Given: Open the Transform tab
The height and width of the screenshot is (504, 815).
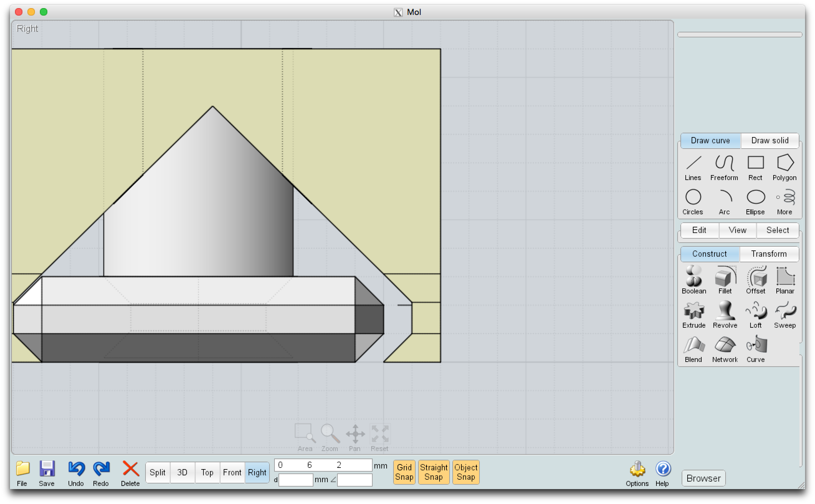Looking at the screenshot, I should [769, 254].
